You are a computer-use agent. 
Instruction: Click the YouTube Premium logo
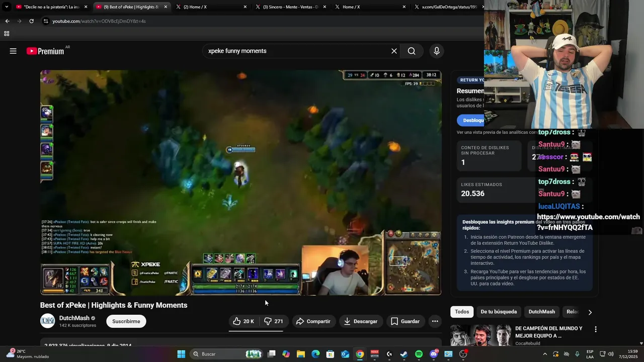click(45, 51)
